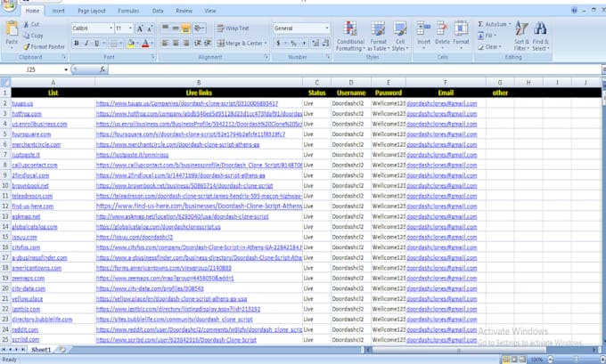Increase font size with Grow Font
This screenshot has height=364, width=606.
pyautogui.click(x=140, y=28)
